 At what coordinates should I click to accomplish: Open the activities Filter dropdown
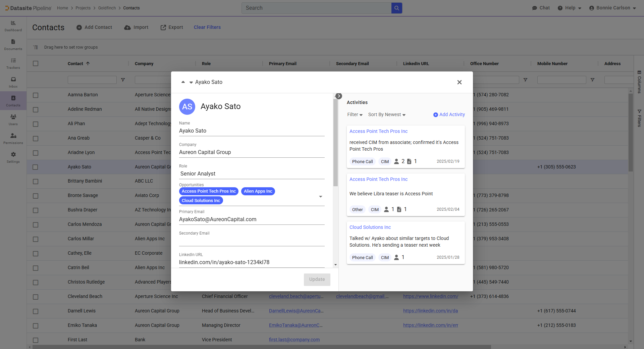point(355,115)
